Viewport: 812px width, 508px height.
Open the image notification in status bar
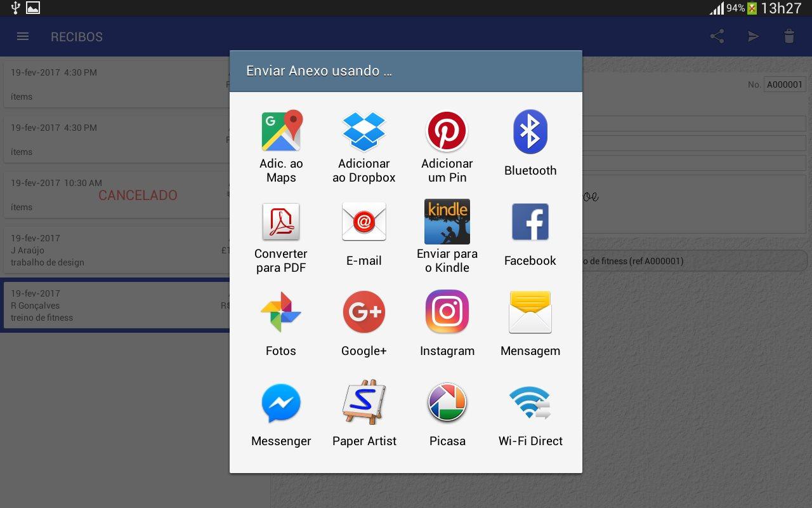(x=33, y=8)
